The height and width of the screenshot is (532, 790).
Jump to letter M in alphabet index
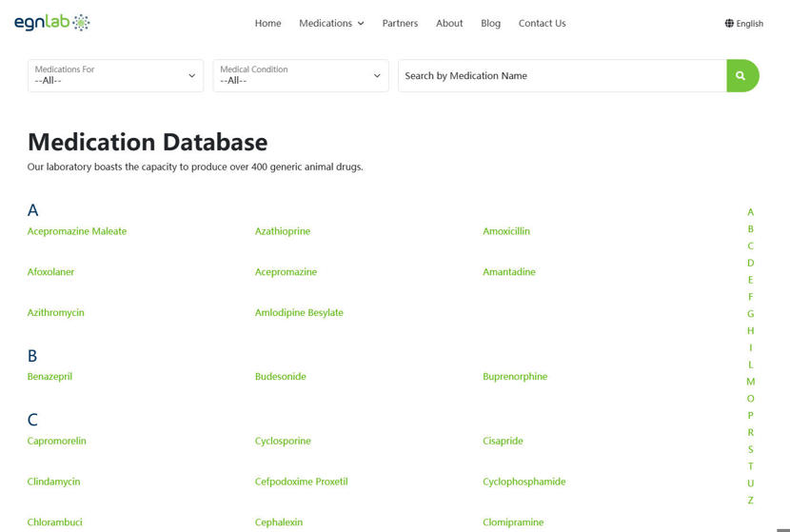(x=750, y=382)
